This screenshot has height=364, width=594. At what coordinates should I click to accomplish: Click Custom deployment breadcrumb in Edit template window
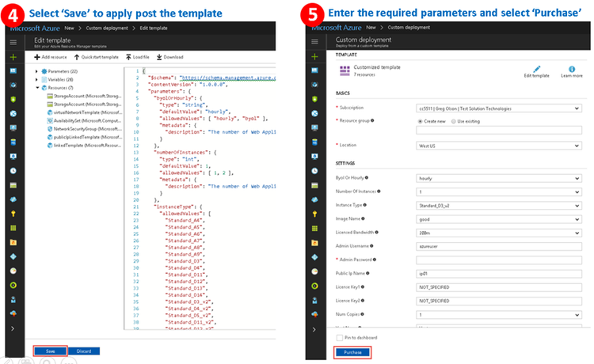(107, 28)
